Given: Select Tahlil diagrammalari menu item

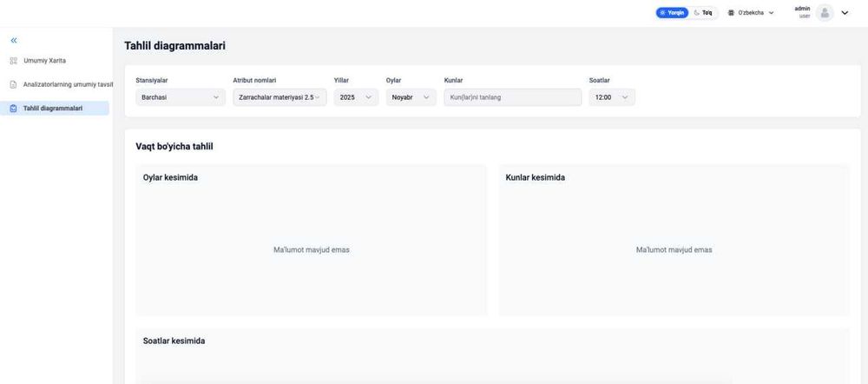Looking at the screenshot, I should 54,108.
